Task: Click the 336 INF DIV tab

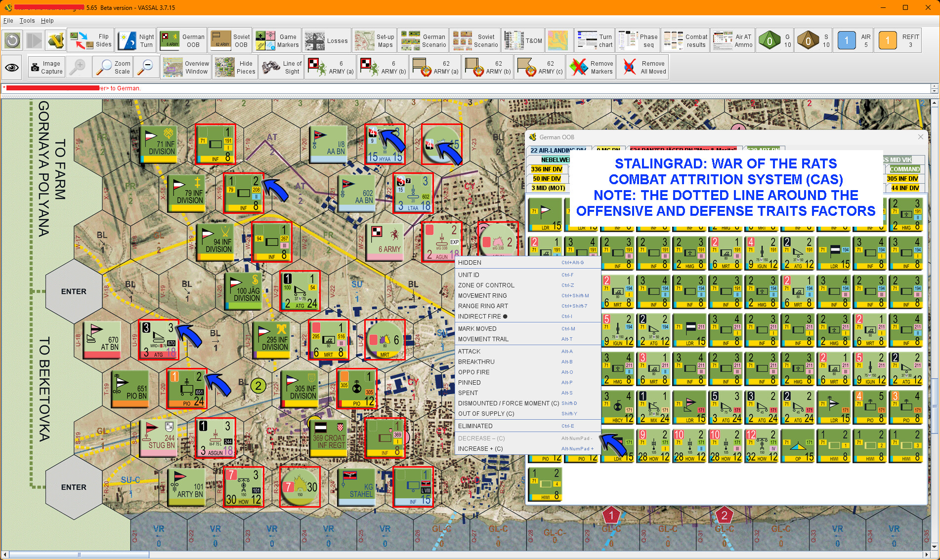Action: click(x=547, y=169)
